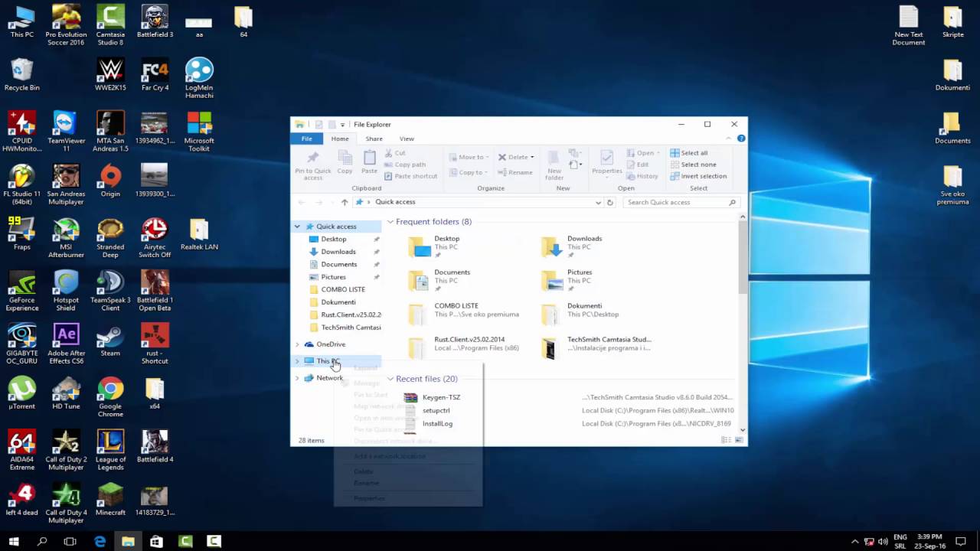Select the Home ribbon tab
This screenshot has width=980, height=551.
point(340,139)
